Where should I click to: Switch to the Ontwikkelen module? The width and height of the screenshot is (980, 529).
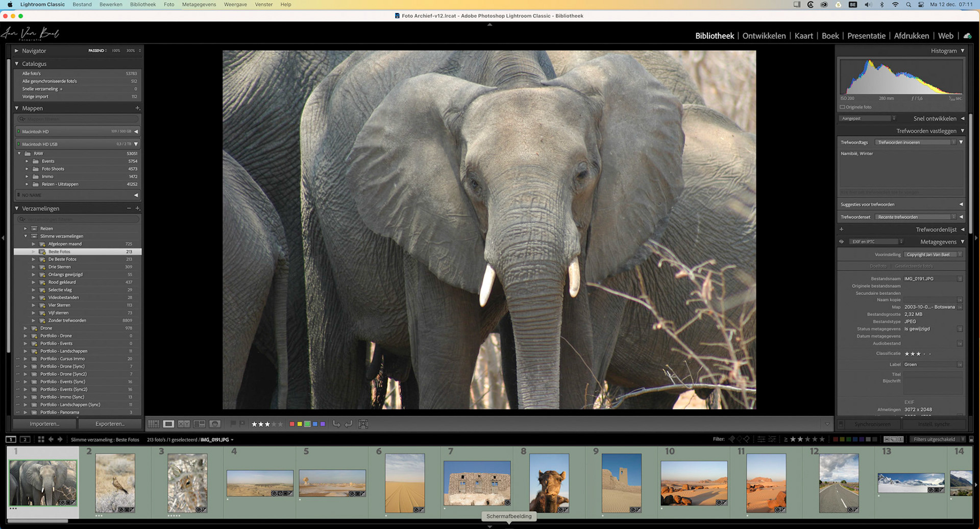pos(764,36)
